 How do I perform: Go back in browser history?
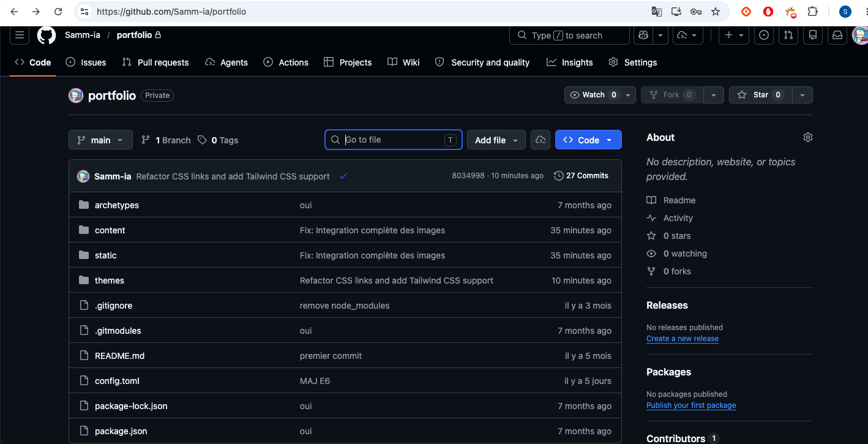coord(15,12)
